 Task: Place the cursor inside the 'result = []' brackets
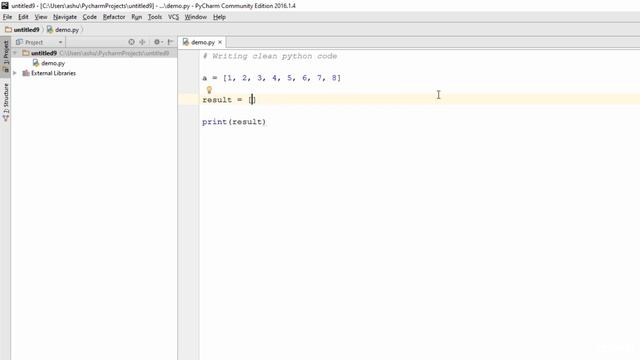click(x=252, y=100)
